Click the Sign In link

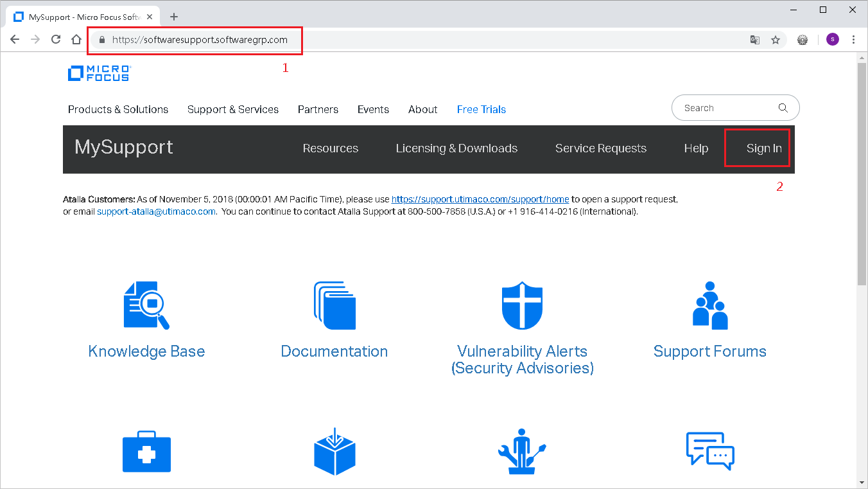(764, 148)
